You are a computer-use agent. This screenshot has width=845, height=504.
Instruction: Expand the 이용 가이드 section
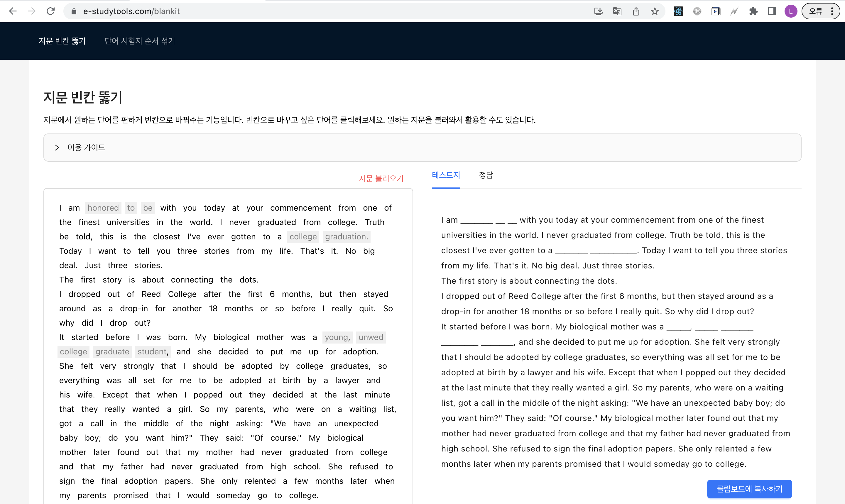[x=86, y=147]
